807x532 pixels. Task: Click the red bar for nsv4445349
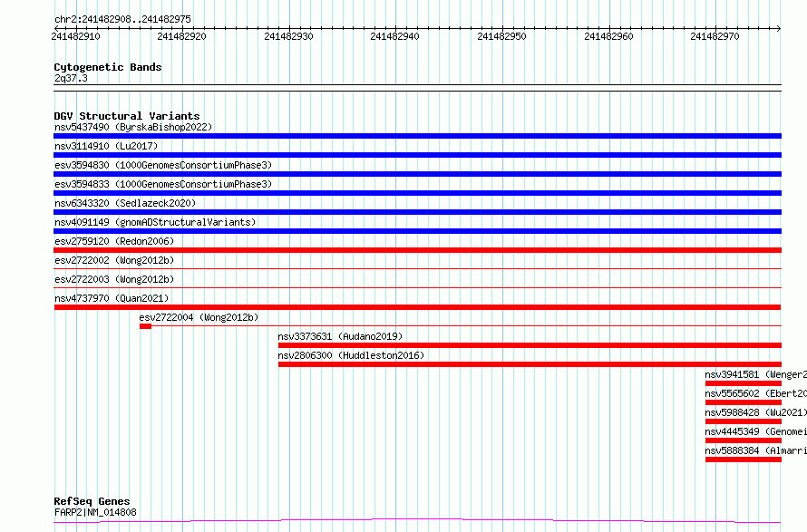744,440
